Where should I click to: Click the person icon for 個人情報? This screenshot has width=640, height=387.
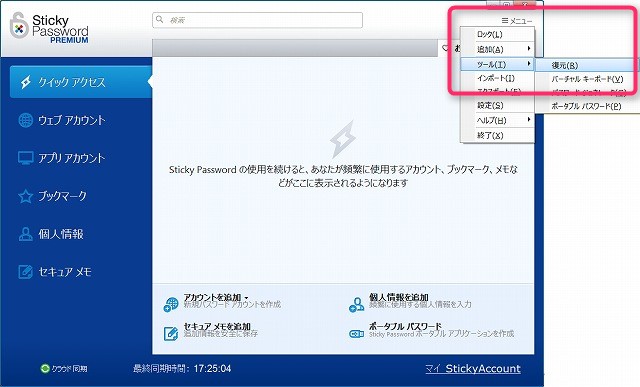[26, 234]
